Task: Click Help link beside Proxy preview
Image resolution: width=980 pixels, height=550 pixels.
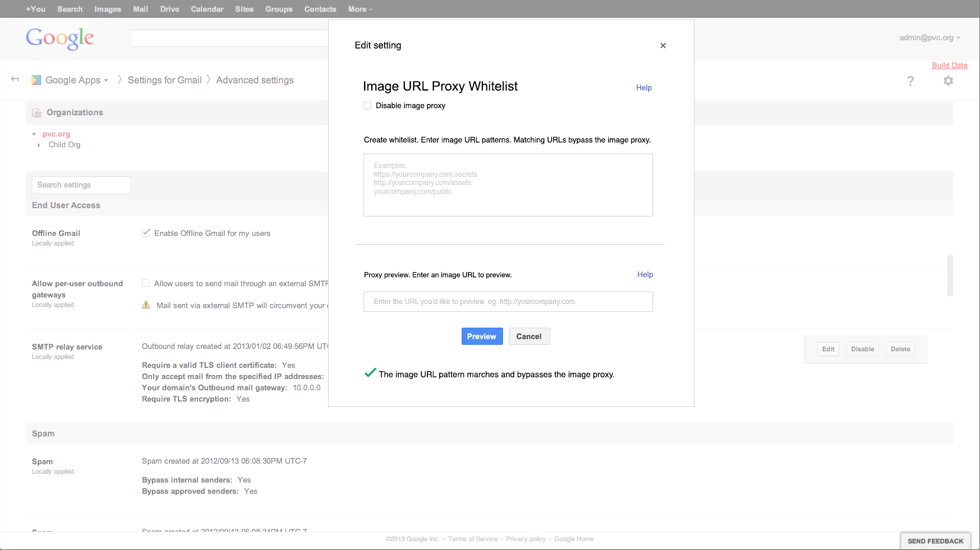Action: tap(645, 274)
